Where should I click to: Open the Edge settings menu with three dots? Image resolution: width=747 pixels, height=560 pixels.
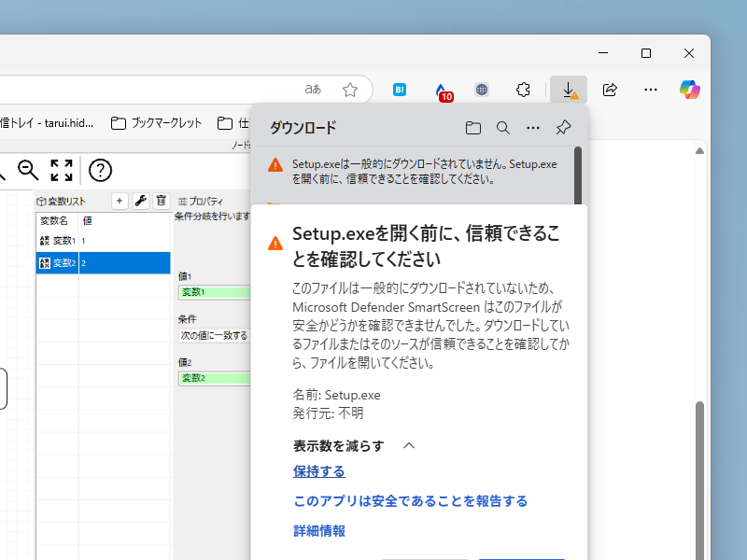click(x=650, y=90)
